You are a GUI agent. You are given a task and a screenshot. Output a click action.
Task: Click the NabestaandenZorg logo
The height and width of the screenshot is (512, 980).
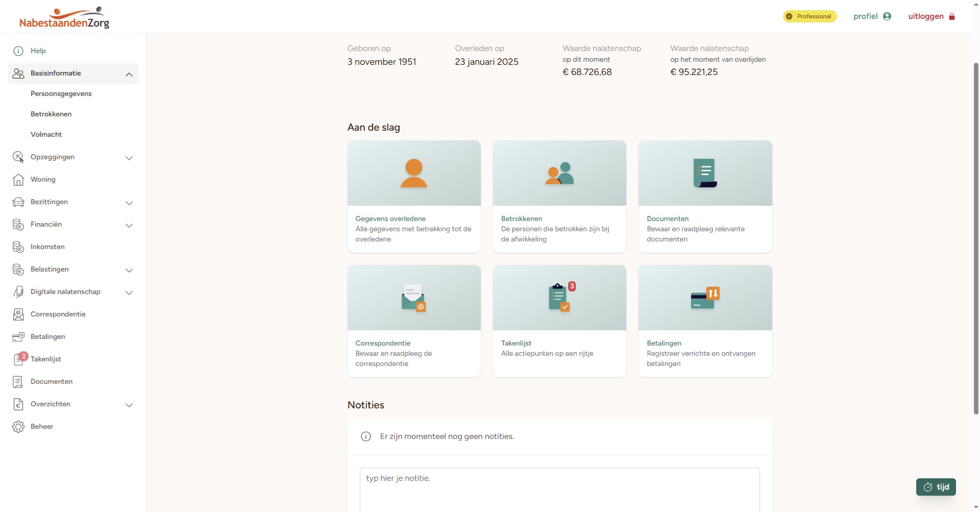point(64,17)
